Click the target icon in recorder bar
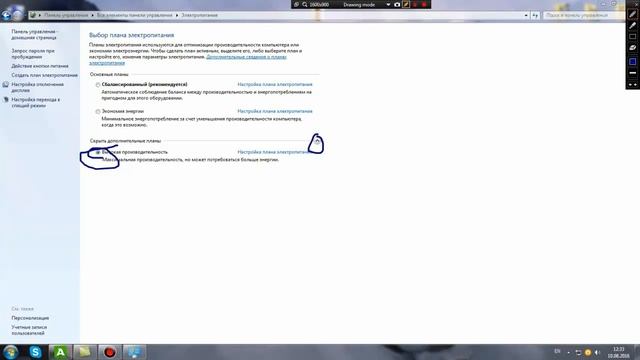This screenshot has width=640, height=360. pos(297,4)
